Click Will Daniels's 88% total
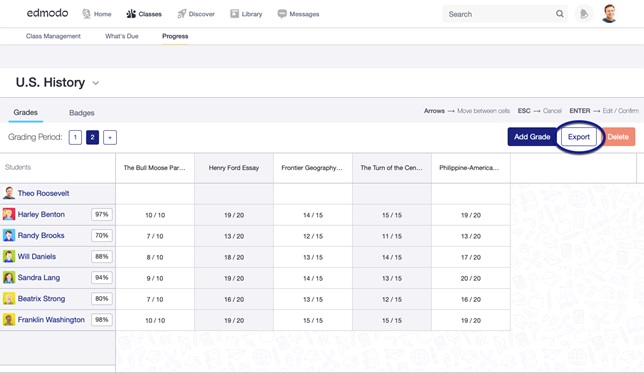Screen dimensions: 644x373 101,256
